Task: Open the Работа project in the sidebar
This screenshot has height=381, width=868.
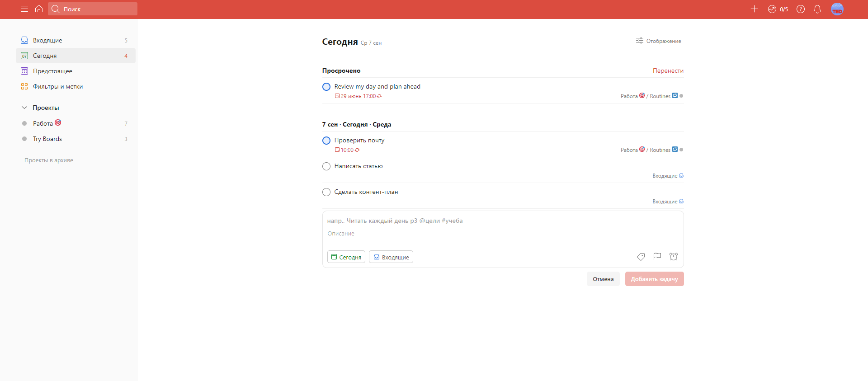Action: (75, 123)
